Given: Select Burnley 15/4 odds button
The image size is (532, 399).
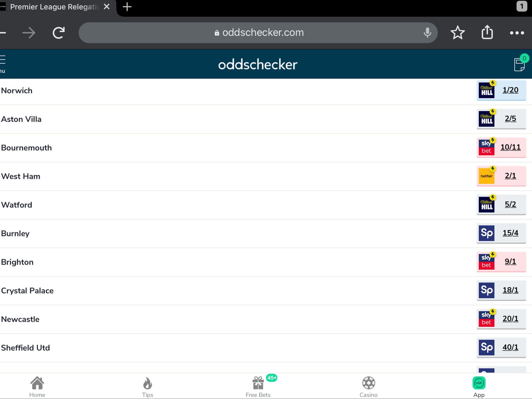Looking at the screenshot, I should (501, 233).
